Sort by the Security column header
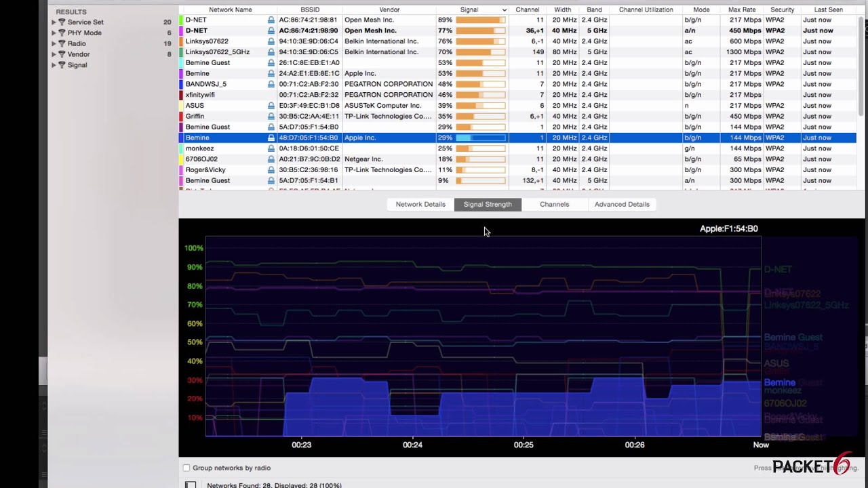This screenshot has height=488, width=868. coord(782,10)
